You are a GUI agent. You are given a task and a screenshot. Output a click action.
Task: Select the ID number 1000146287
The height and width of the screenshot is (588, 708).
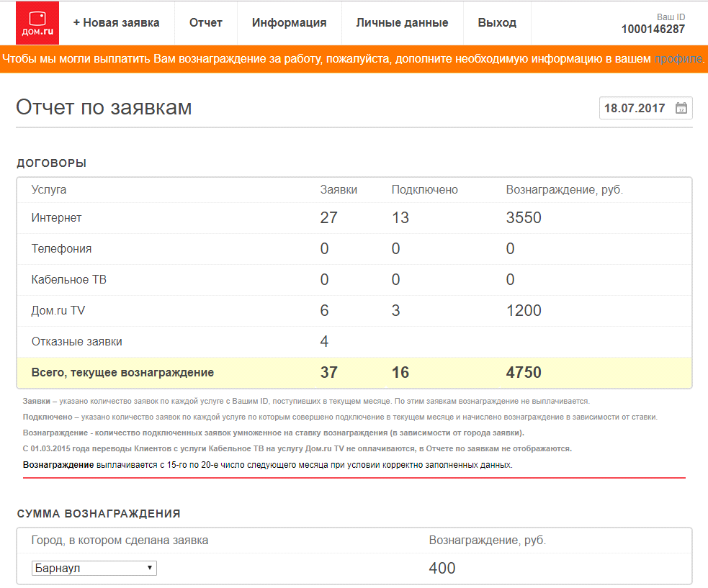click(x=653, y=30)
